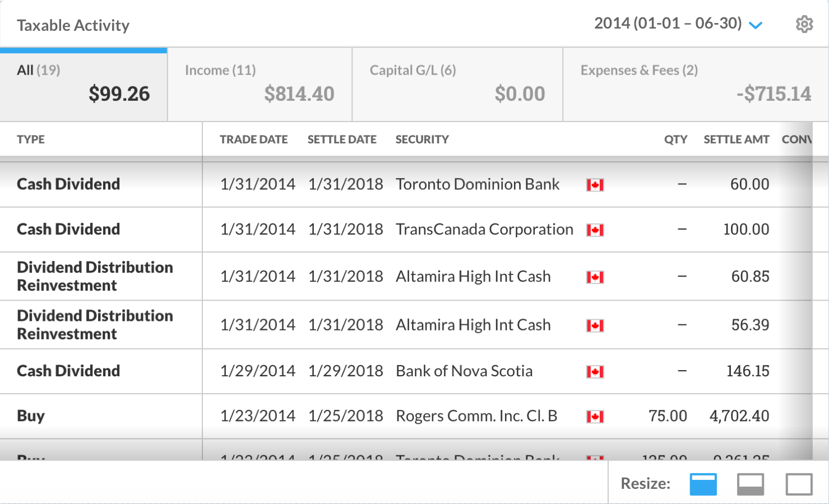The height and width of the screenshot is (504, 829).
Task: Open the settings gear icon
Action: point(804,24)
